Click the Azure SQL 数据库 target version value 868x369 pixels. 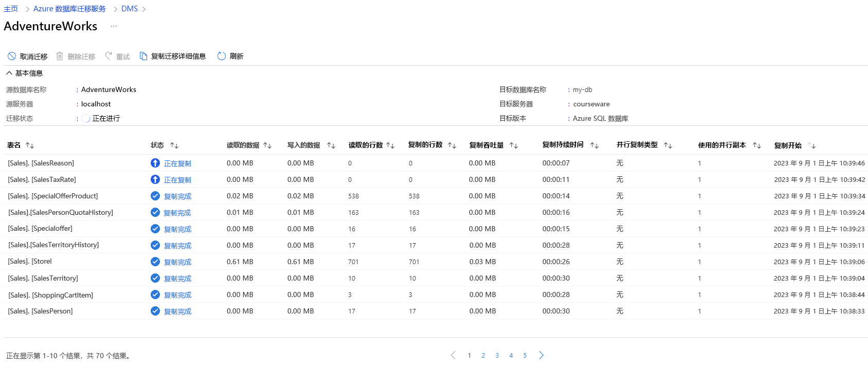click(601, 118)
